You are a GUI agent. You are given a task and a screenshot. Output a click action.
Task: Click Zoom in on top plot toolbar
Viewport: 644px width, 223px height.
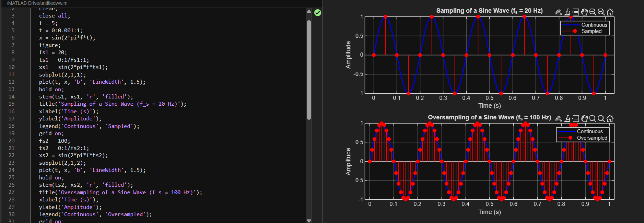[x=593, y=12]
